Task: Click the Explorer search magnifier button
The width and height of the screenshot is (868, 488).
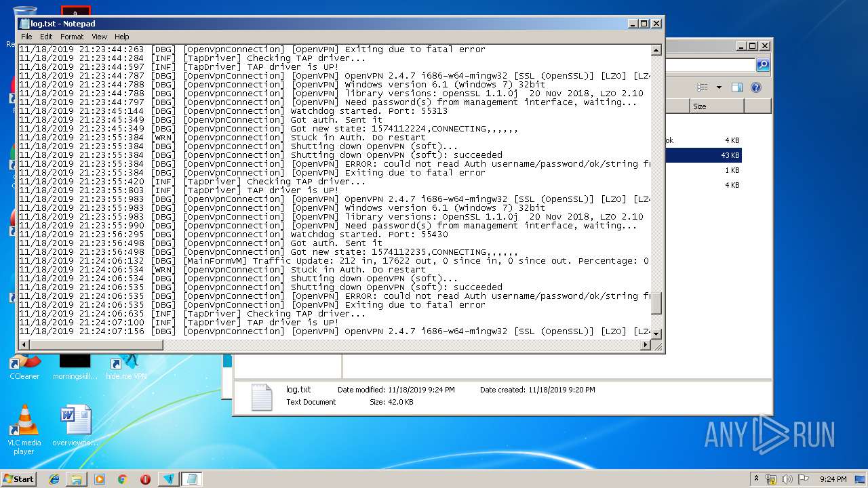Action: [x=763, y=65]
